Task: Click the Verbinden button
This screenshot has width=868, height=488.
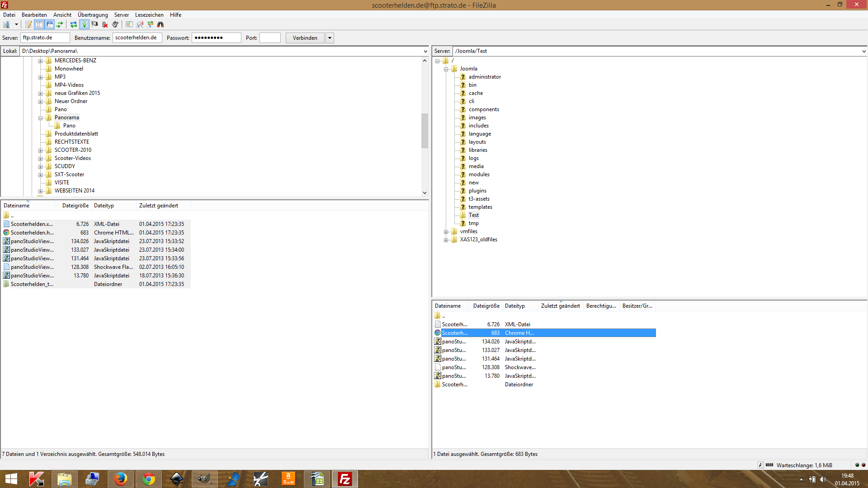Action: tap(305, 38)
